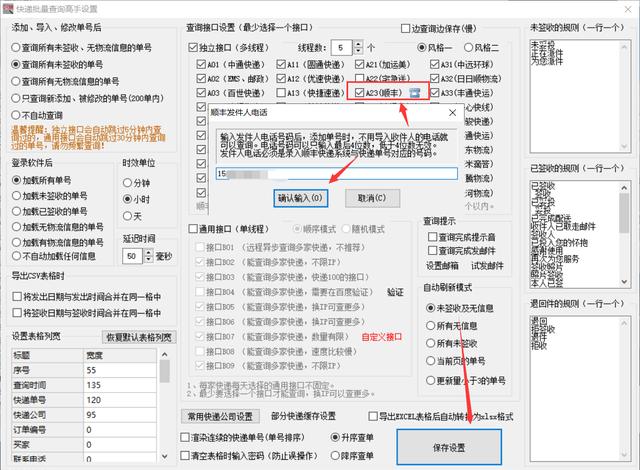Choose 分钟 as the time unit
This screenshot has width=640, height=470.
coord(127,183)
